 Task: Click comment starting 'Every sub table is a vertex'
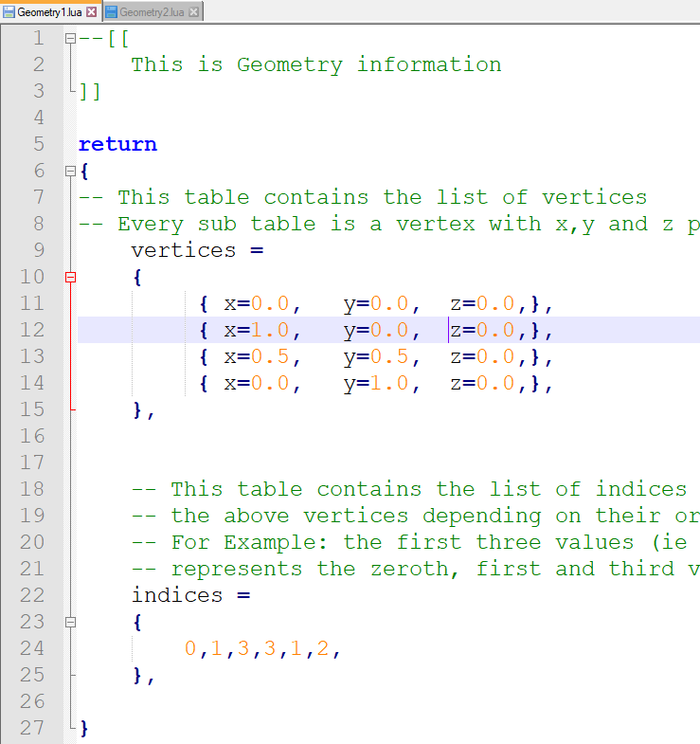pos(408,225)
